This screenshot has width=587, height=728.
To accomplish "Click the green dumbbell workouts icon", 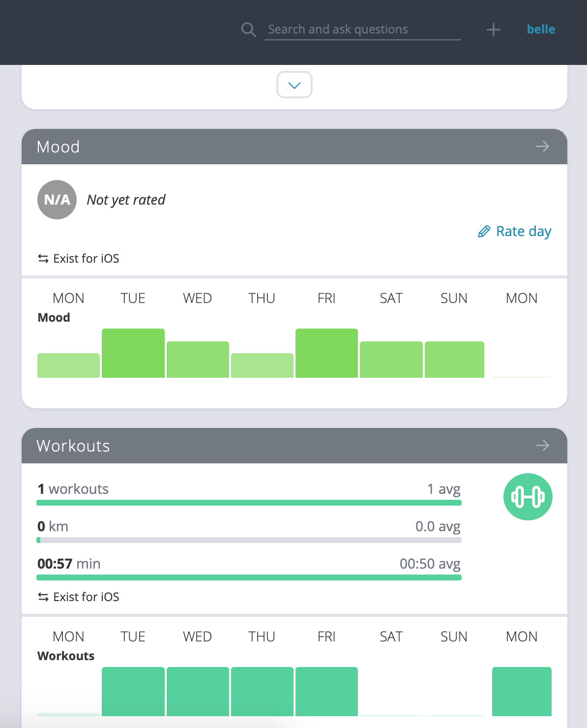I will (x=528, y=497).
